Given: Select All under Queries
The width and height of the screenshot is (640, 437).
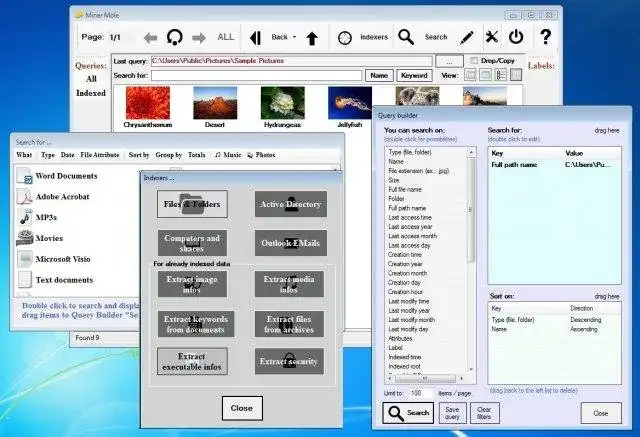Looking at the screenshot, I should [91, 79].
